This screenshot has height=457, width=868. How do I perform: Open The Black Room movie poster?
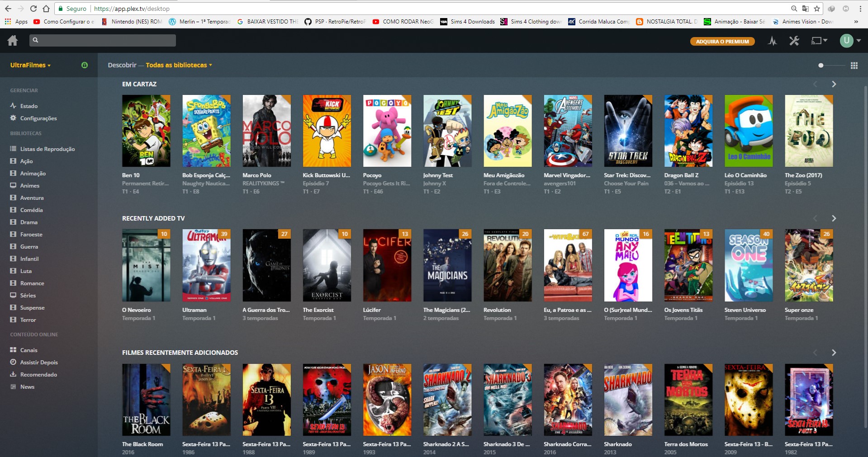[x=146, y=400]
